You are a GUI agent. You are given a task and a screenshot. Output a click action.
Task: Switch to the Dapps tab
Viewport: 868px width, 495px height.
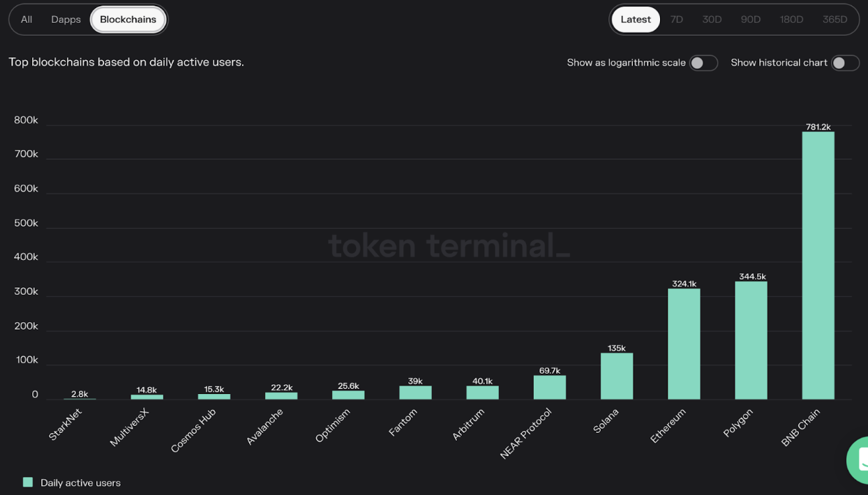66,20
